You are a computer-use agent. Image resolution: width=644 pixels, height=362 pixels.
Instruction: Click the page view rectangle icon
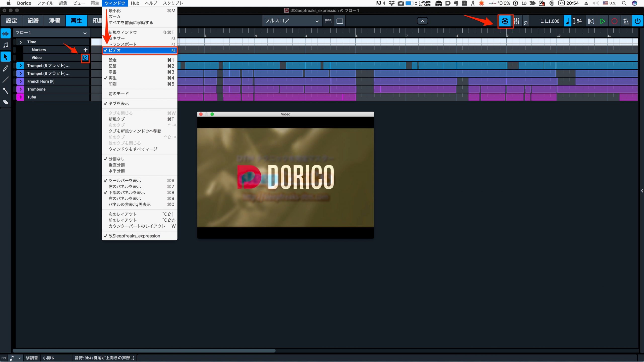(x=340, y=21)
